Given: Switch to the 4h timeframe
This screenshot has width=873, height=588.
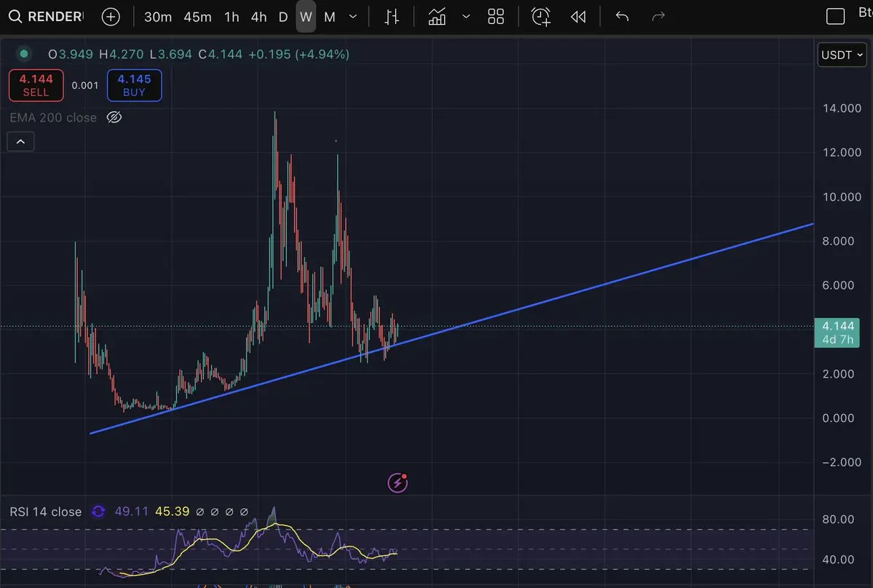Looking at the screenshot, I should coord(259,17).
